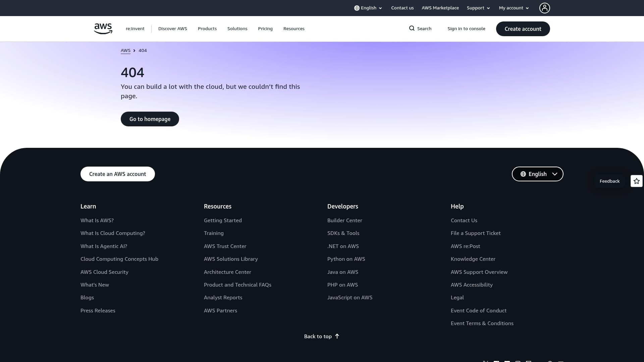This screenshot has width=644, height=362.
Task: Open the Solutions menu
Action: click(x=237, y=29)
